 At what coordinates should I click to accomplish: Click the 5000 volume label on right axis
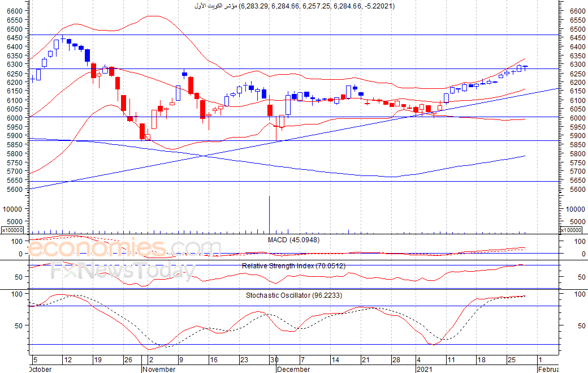[x=577, y=221]
